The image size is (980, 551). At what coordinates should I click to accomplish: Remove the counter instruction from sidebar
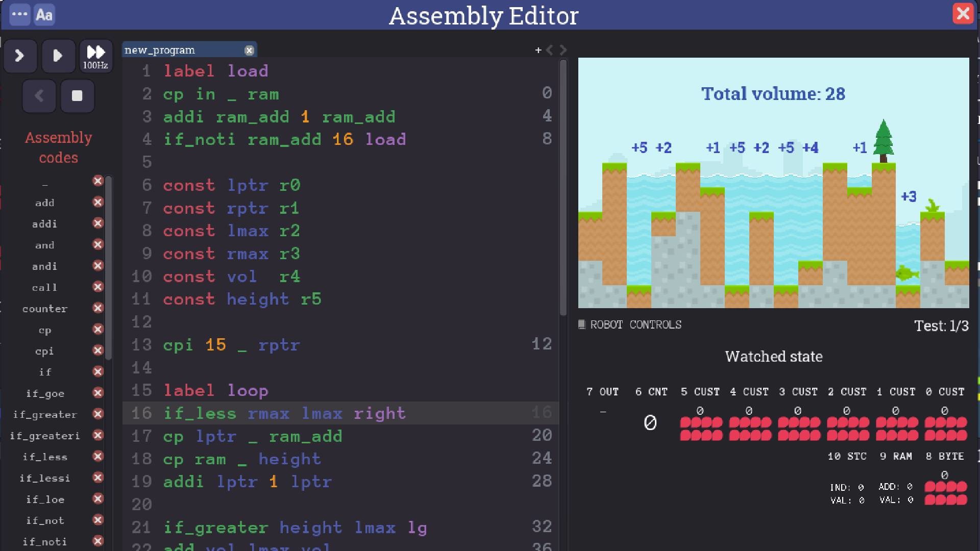[97, 308]
